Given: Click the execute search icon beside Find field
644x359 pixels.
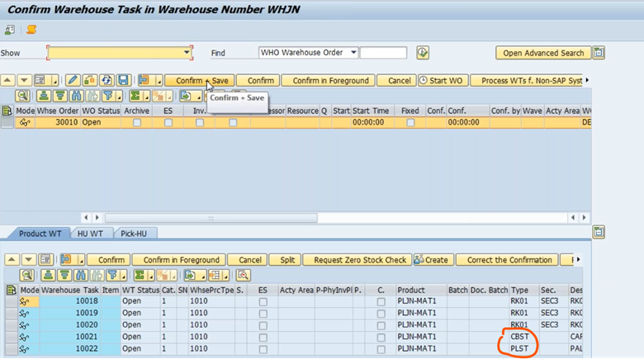Looking at the screenshot, I should click(x=423, y=53).
